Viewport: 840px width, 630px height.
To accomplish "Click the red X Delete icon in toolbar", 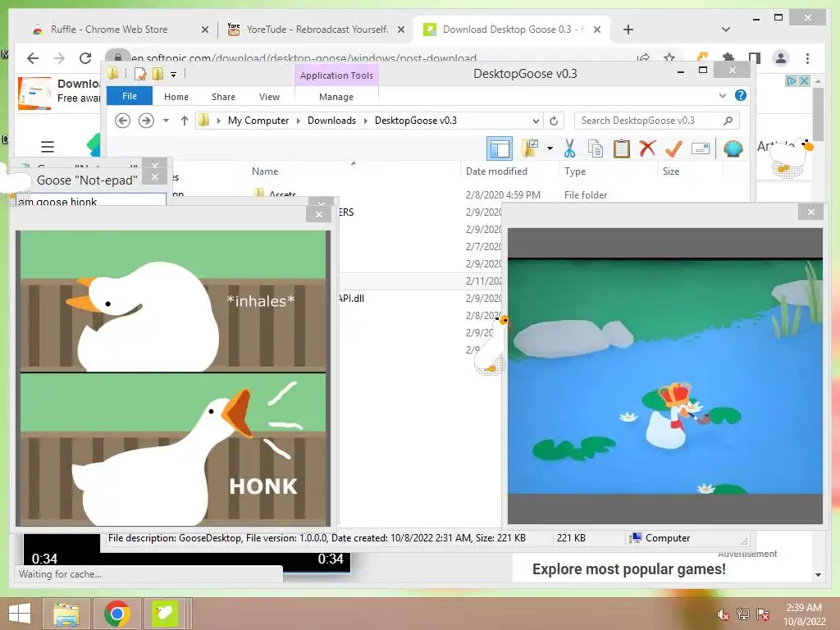I will click(647, 148).
